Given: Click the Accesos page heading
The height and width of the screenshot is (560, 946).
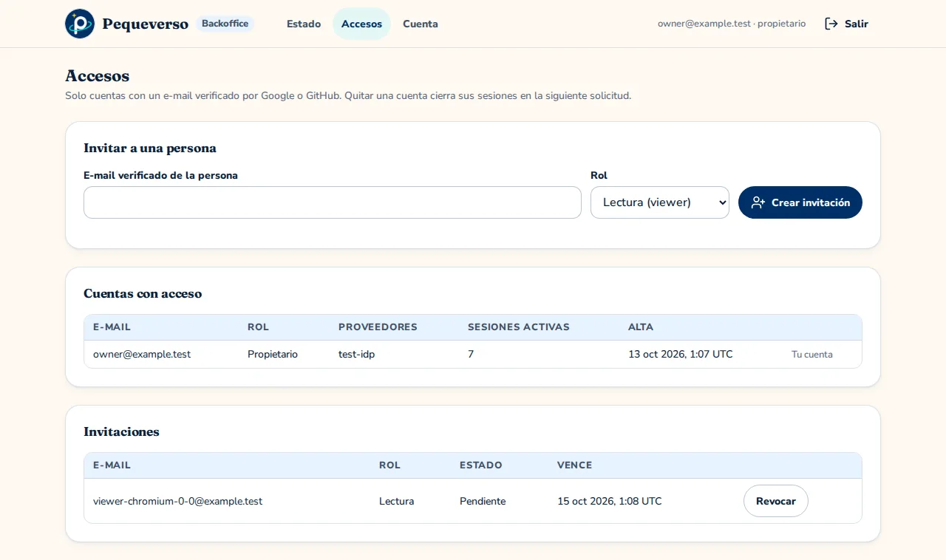Looking at the screenshot, I should [97, 75].
